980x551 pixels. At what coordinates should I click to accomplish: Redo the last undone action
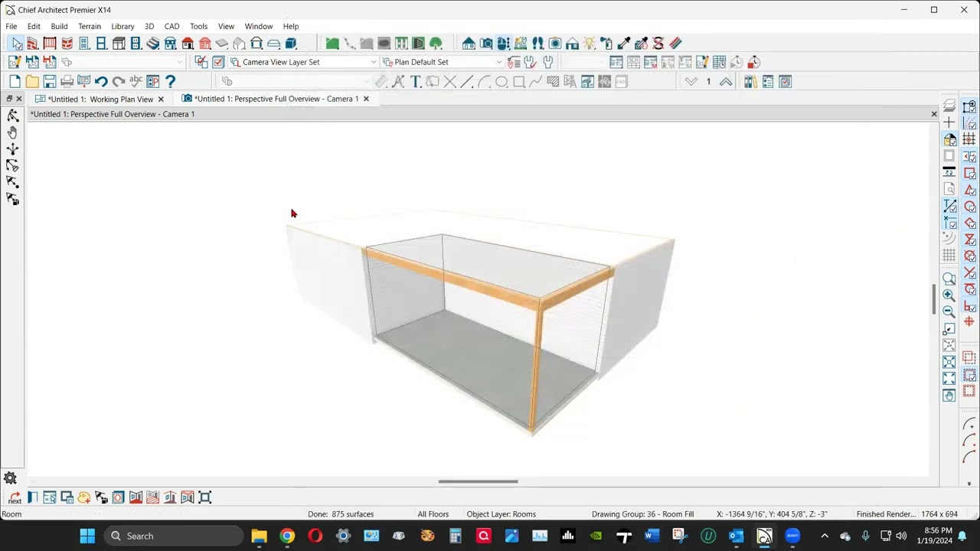point(118,82)
